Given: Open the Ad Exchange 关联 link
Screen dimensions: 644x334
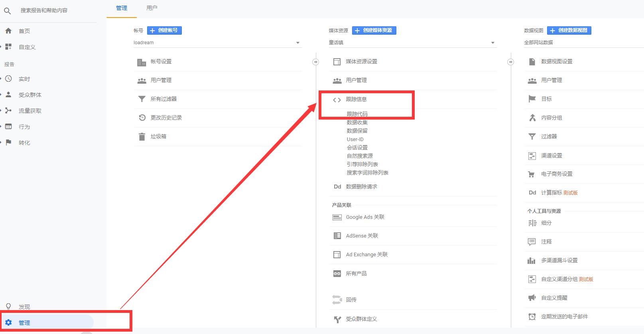Looking at the screenshot, I should coord(366,255).
